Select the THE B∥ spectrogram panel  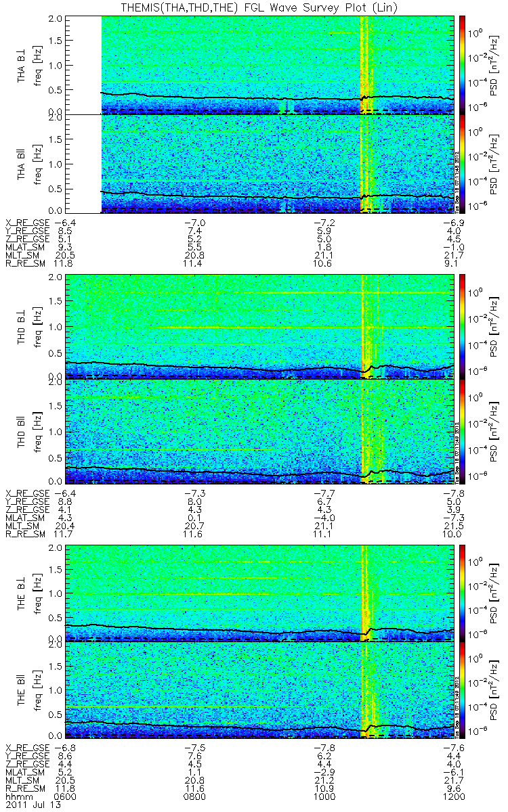258,691
